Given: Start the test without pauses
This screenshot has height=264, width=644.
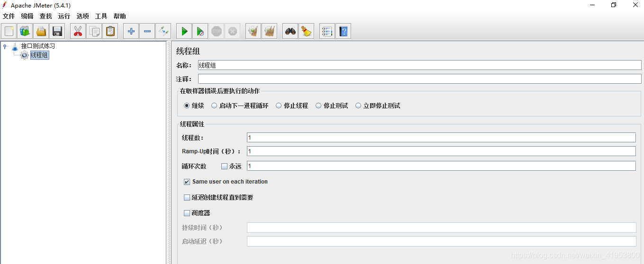Looking at the screenshot, I should (200, 31).
